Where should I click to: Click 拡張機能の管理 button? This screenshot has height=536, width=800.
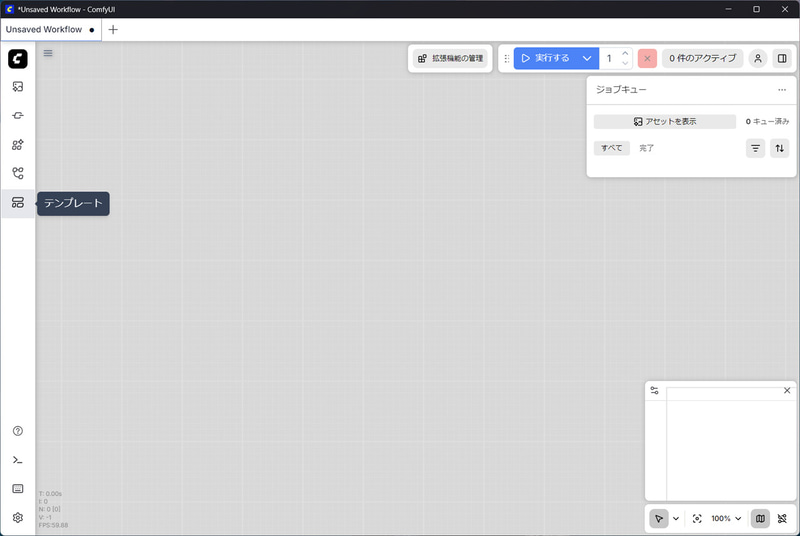click(x=450, y=58)
